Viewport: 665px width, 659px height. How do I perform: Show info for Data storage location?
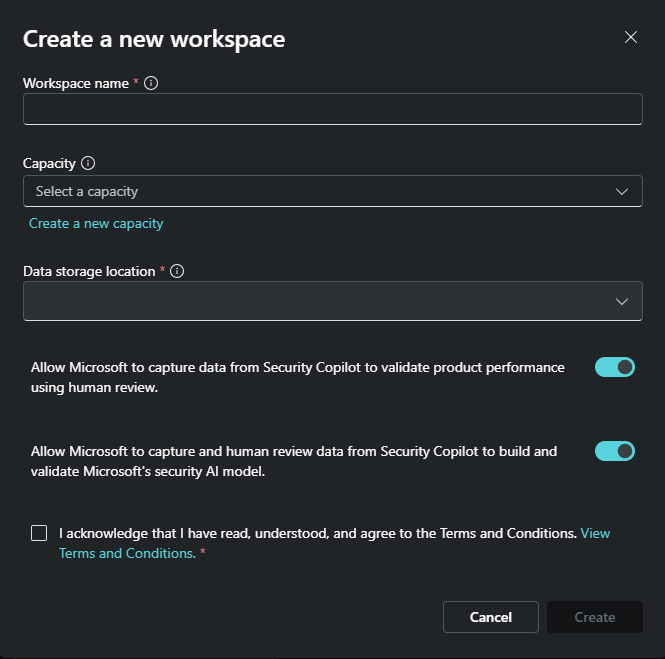(x=177, y=271)
